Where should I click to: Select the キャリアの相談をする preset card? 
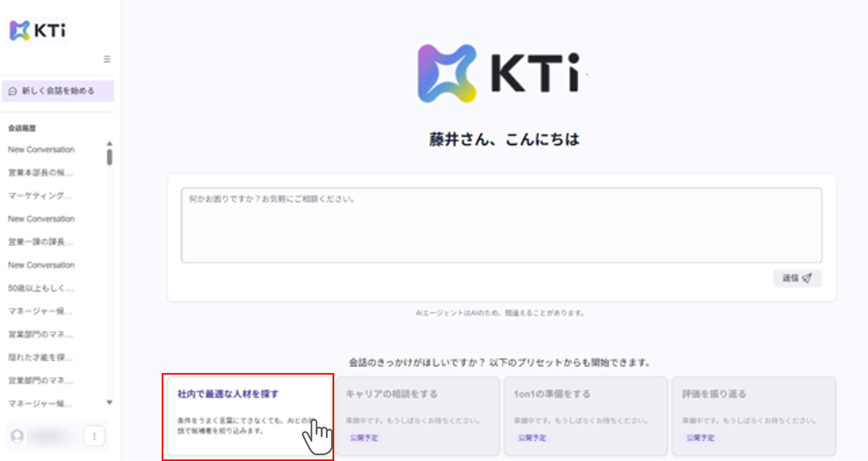point(418,416)
